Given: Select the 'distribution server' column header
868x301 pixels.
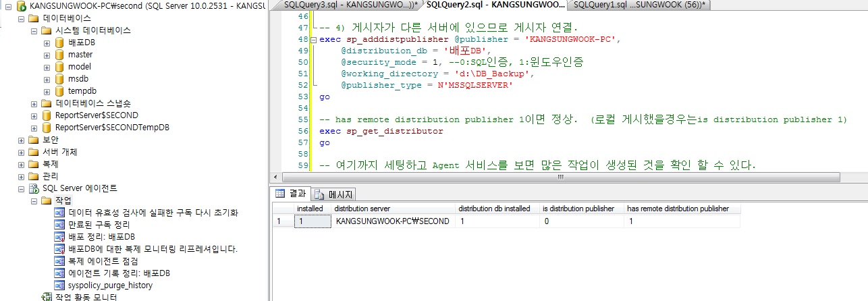Looking at the screenshot, I should coord(394,209).
